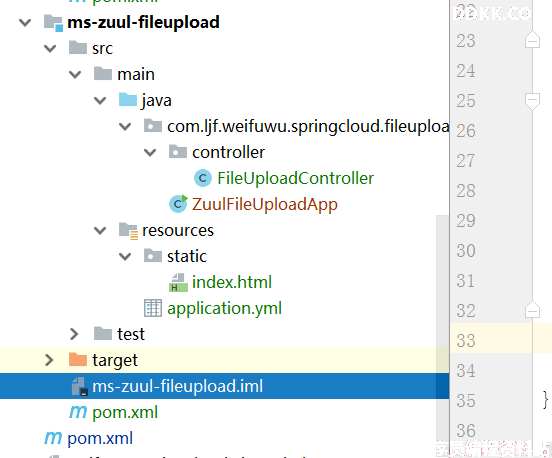
Task: Select the static folder in tree
Action: click(187, 256)
